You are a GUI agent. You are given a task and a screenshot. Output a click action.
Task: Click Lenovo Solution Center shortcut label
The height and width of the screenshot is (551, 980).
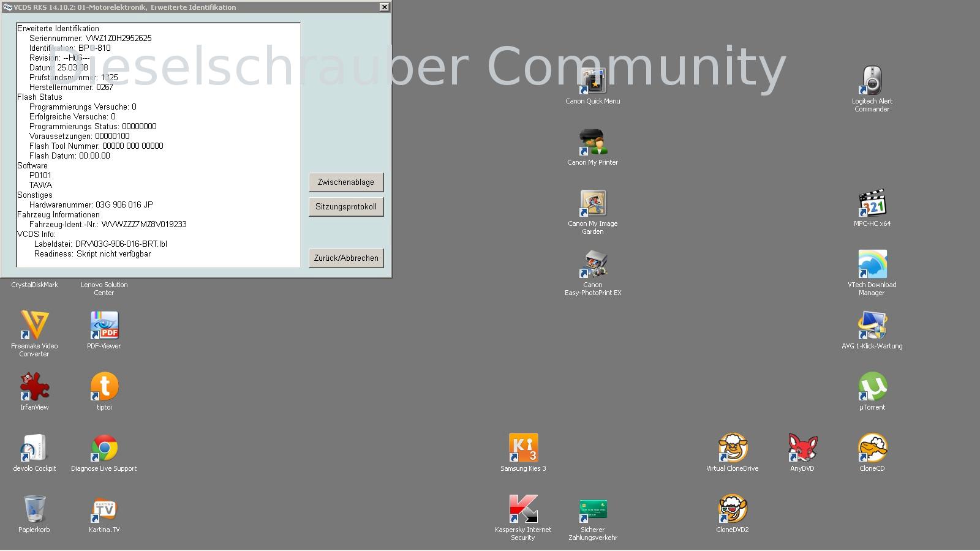click(x=104, y=288)
